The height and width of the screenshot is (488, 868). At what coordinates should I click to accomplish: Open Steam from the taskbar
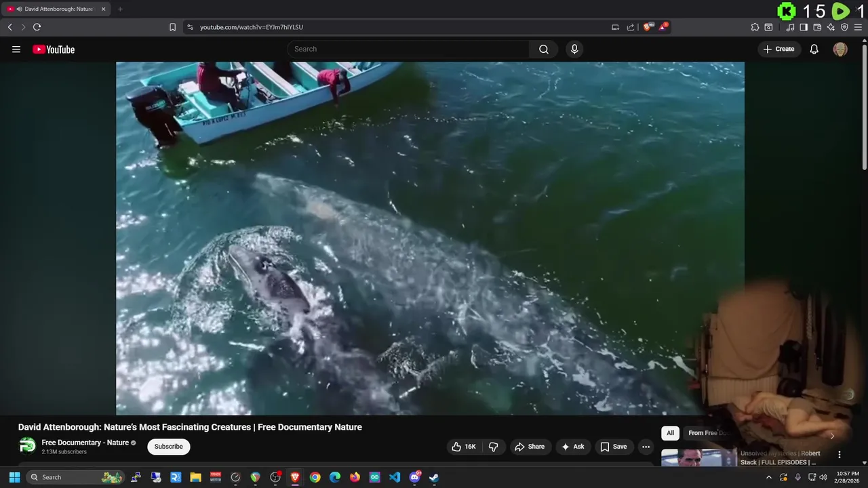[x=434, y=477]
